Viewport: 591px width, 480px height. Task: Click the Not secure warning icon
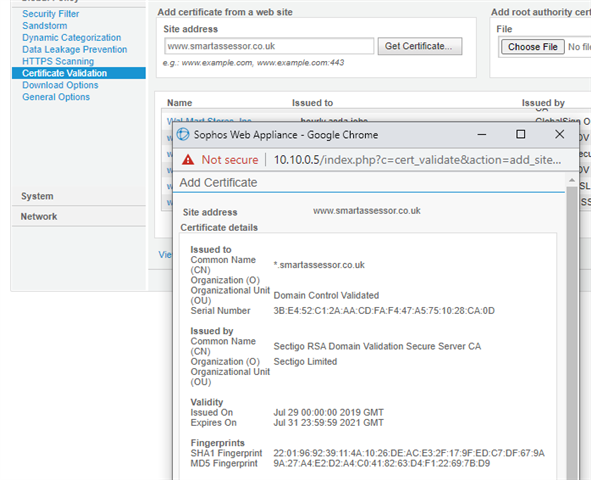click(188, 160)
